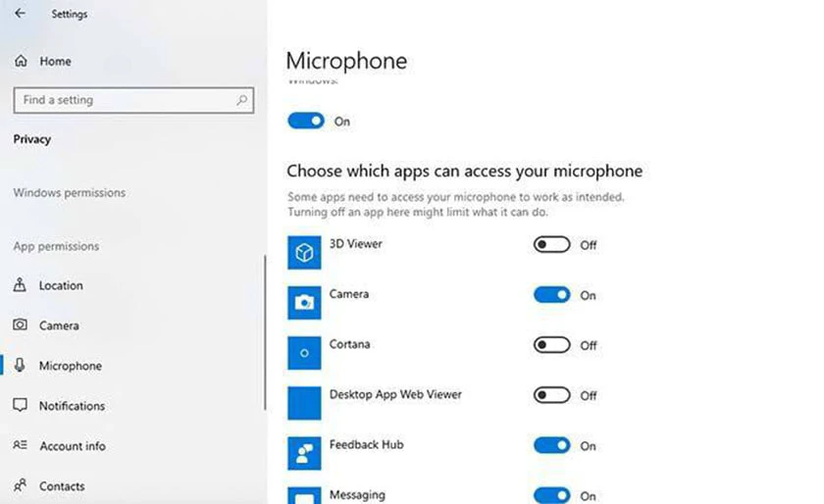This screenshot has width=824, height=504.
Task: Click the Feedback Hub app icon
Action: (x=304, y=453)
